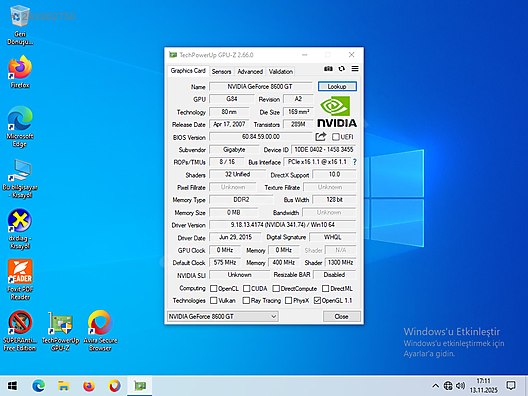Click the Default Clock value 575 MHz
The image size is (528, 396).
point(225,262)
